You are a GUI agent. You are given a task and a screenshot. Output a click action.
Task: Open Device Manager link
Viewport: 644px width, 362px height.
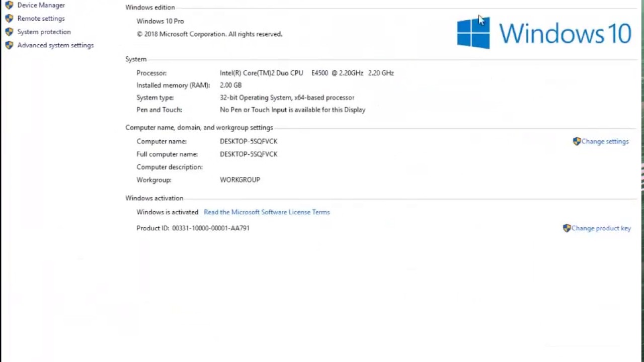click(x=41, y=5)
